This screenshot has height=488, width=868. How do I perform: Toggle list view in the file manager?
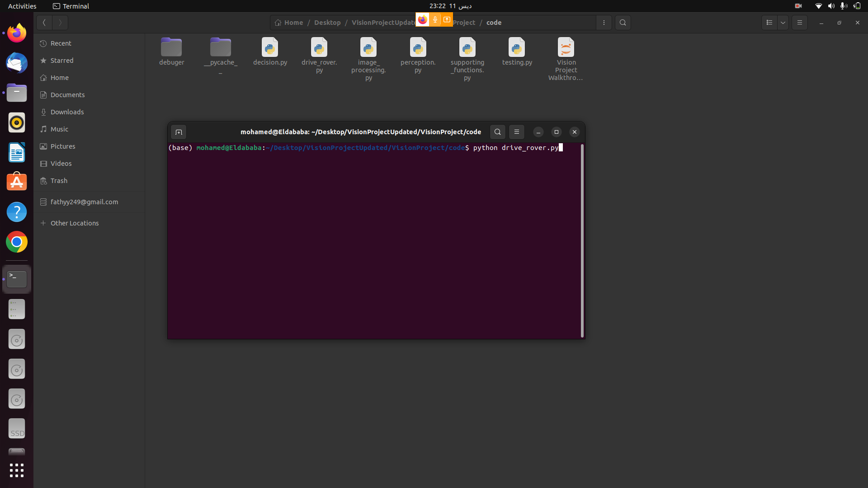pyautogui.click(x=769, y=22)
